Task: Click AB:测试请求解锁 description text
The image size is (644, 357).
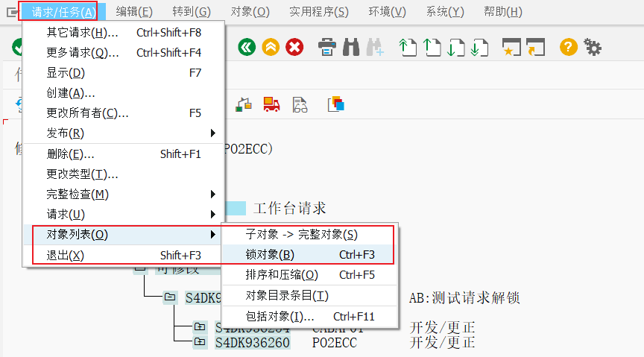Action: (464, 298)
